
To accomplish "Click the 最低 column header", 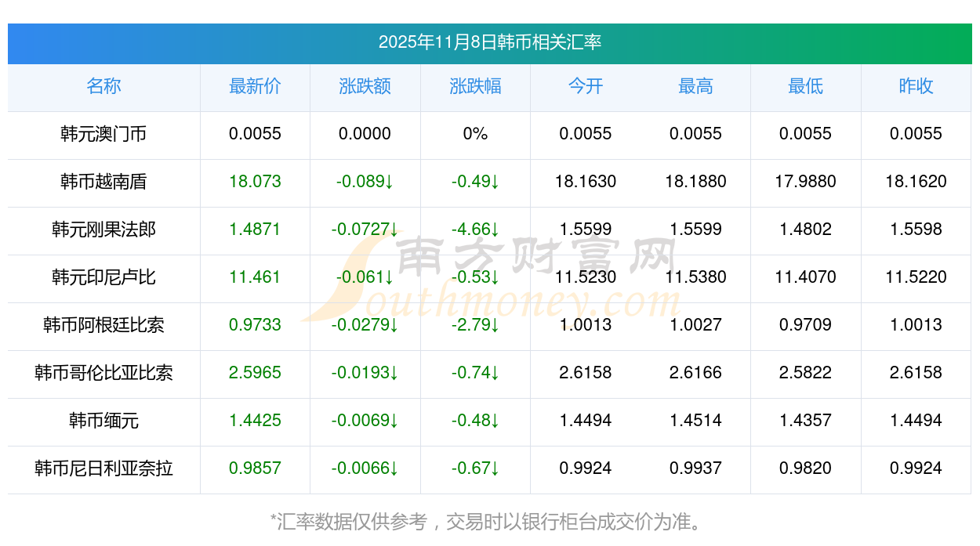I will (805, 86).
